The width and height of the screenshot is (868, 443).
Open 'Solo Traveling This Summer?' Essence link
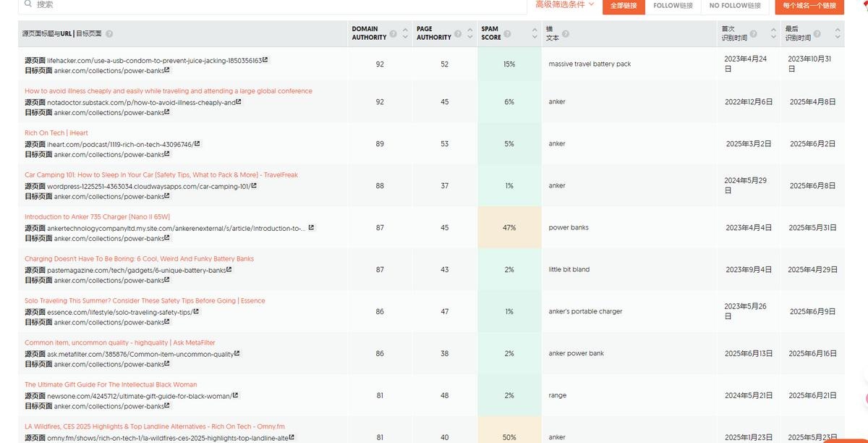(x=145, y=301)
